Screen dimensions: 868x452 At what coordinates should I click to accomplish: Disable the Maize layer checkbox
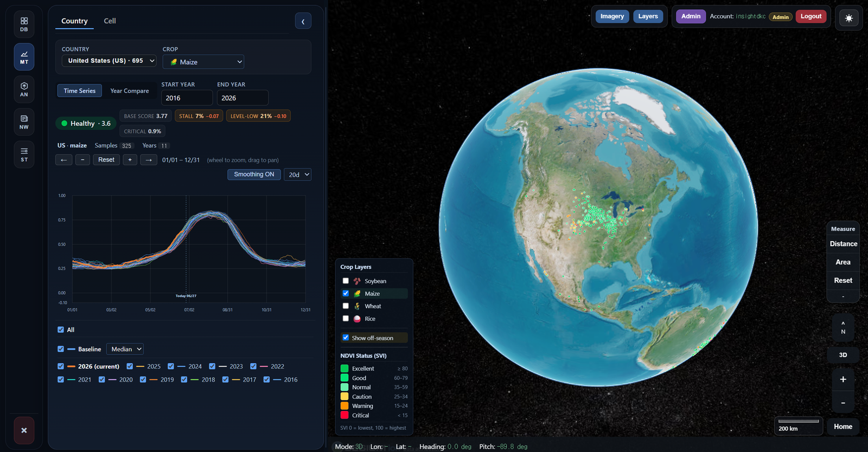tap(346, 293)
